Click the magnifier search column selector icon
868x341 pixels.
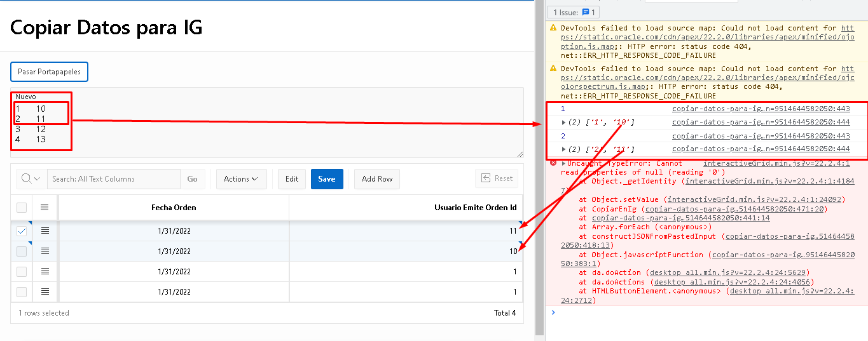pyautogui.click(x=31, y=179)
